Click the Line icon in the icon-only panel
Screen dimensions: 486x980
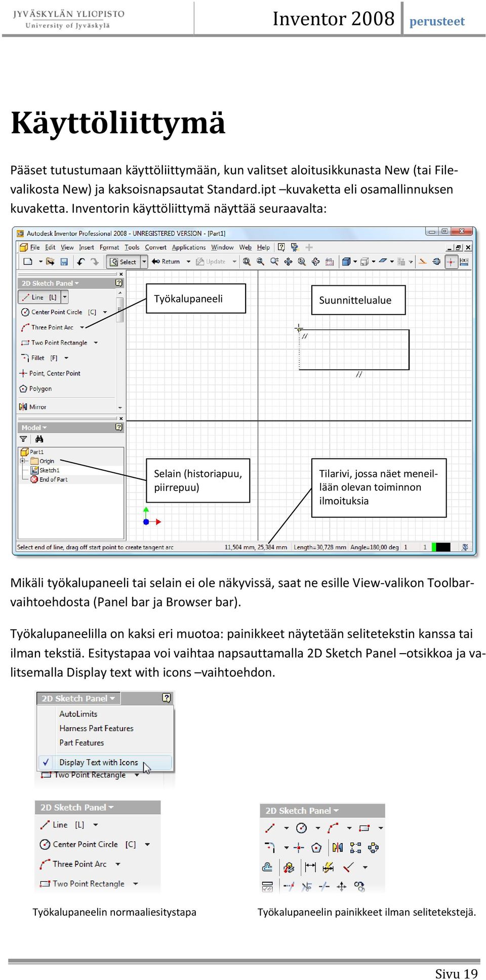point(270,828)
